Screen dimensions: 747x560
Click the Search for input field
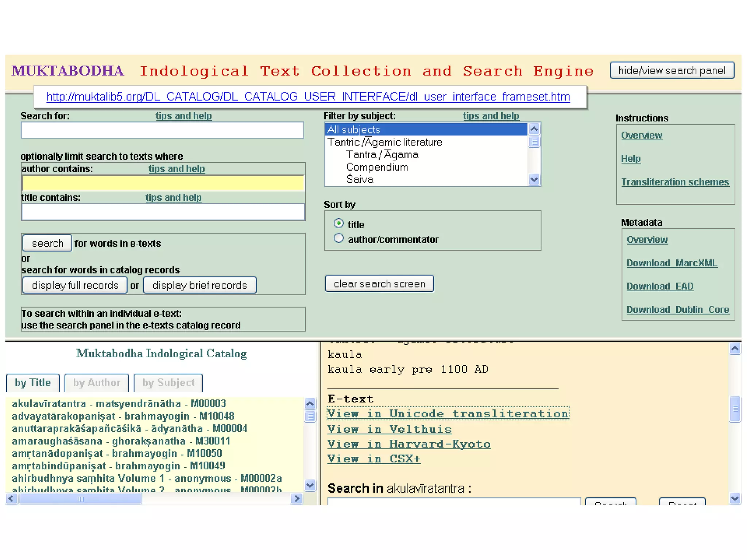pos(162,130)
